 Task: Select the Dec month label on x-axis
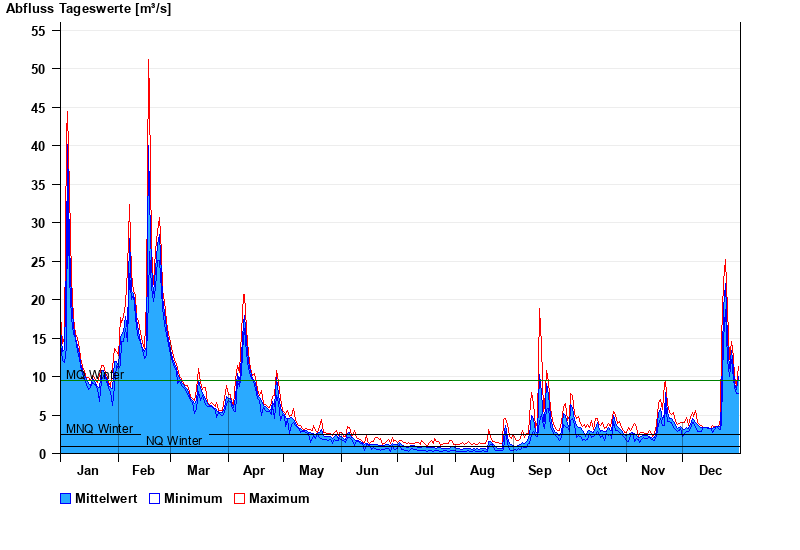[710, 471]
